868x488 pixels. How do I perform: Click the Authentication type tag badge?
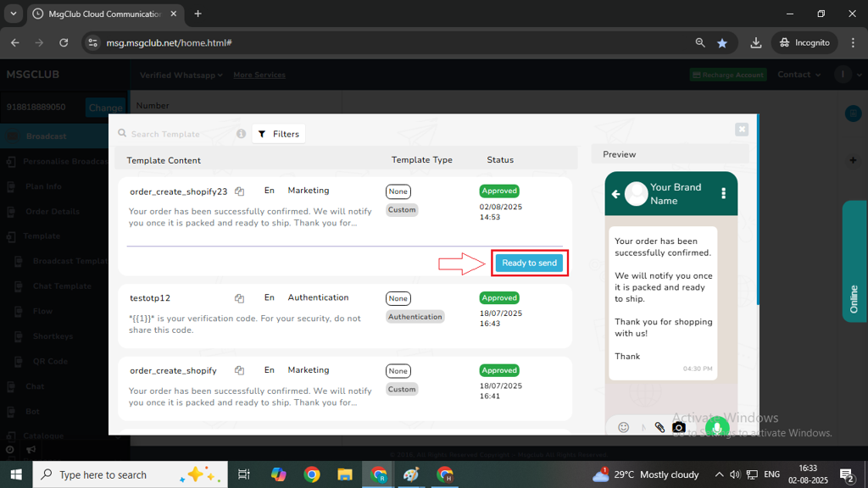pyautogui.click(x=415, y=317)
